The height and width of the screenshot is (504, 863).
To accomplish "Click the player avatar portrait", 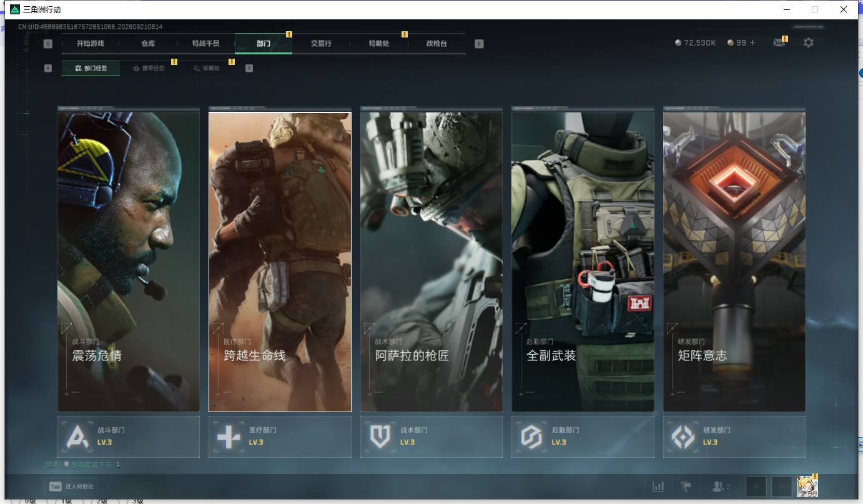I will click(807, 487).
